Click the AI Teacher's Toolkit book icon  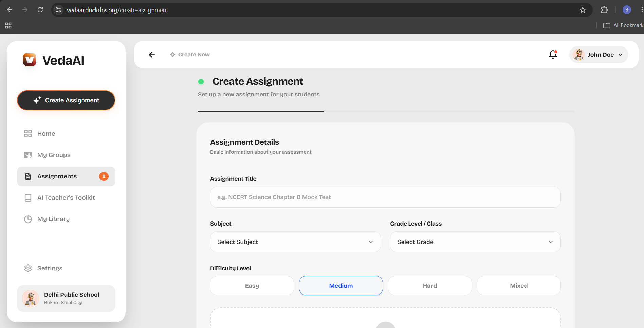point(28,198)
